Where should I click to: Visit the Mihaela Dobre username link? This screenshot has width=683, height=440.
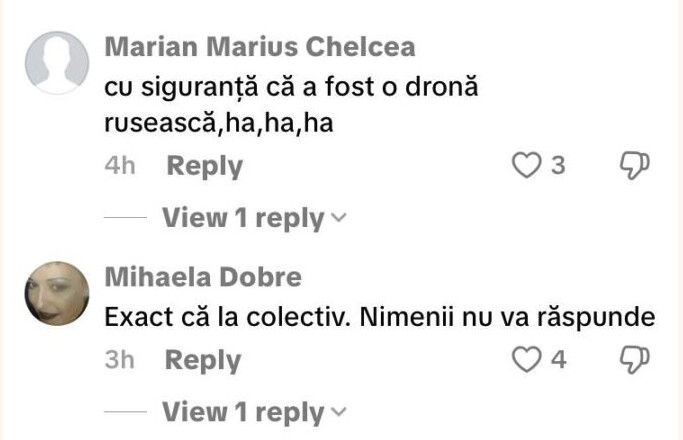pyautogui.click(x=203, y=277)
